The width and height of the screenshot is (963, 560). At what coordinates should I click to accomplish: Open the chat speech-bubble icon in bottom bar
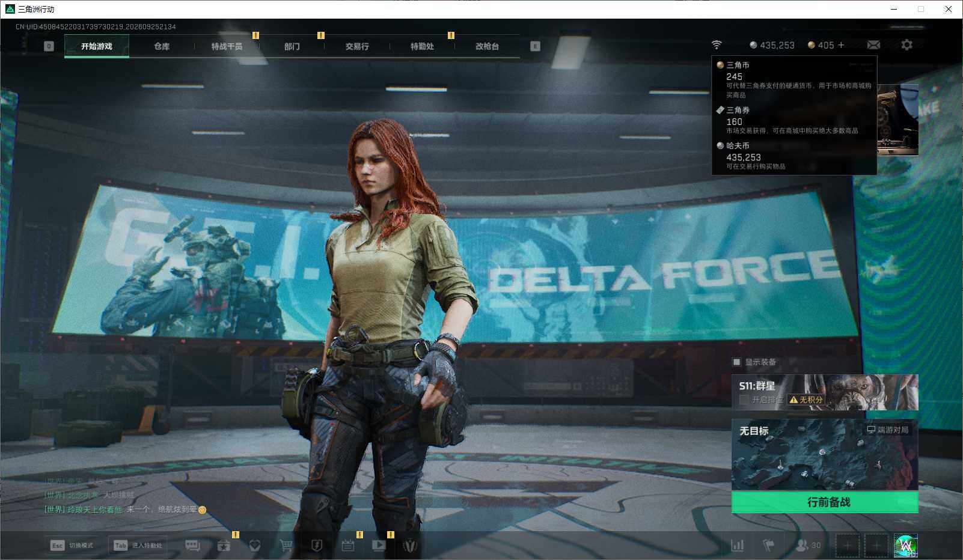pos(192,546)
